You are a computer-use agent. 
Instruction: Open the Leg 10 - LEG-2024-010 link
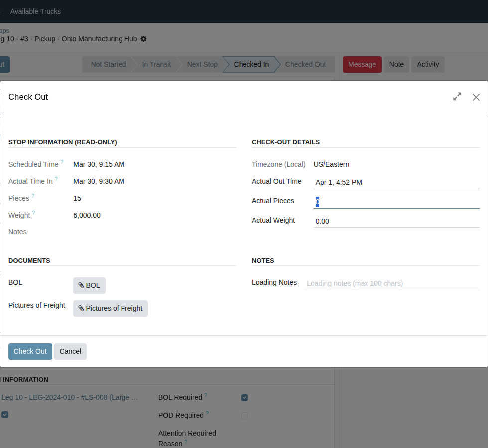[70, 397]
